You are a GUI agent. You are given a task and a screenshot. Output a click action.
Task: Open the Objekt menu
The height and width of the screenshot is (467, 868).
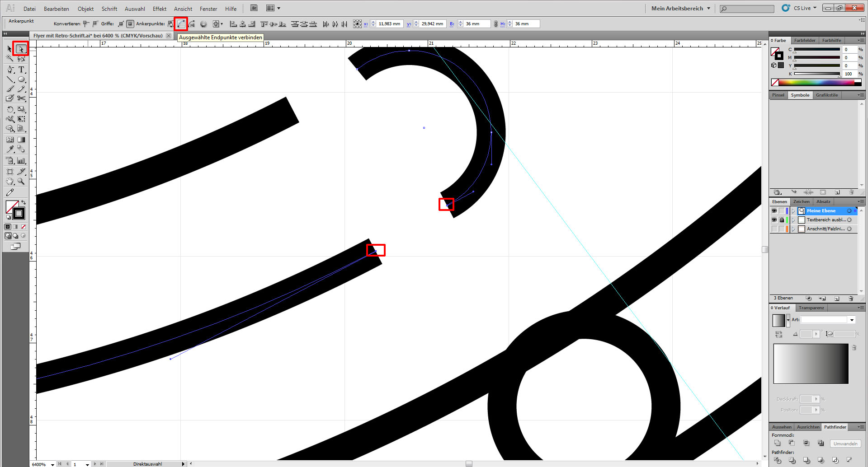click(85, 9)
